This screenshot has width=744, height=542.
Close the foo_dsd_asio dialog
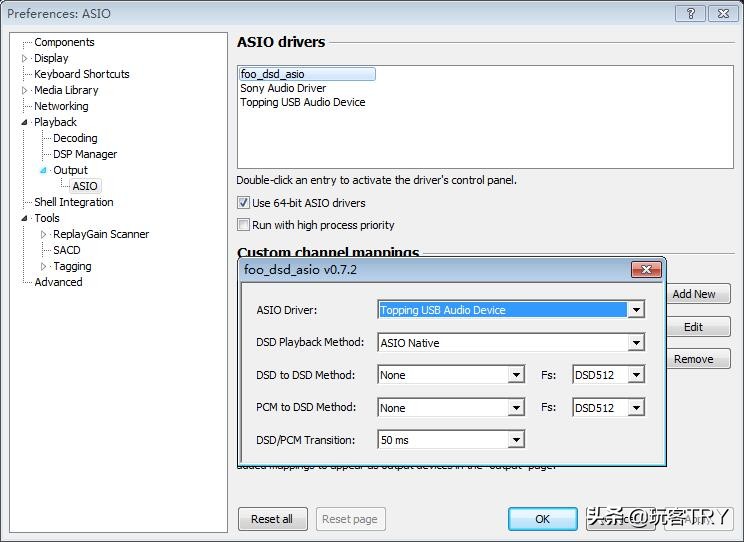pyautogui.click(x=646, y=270)
